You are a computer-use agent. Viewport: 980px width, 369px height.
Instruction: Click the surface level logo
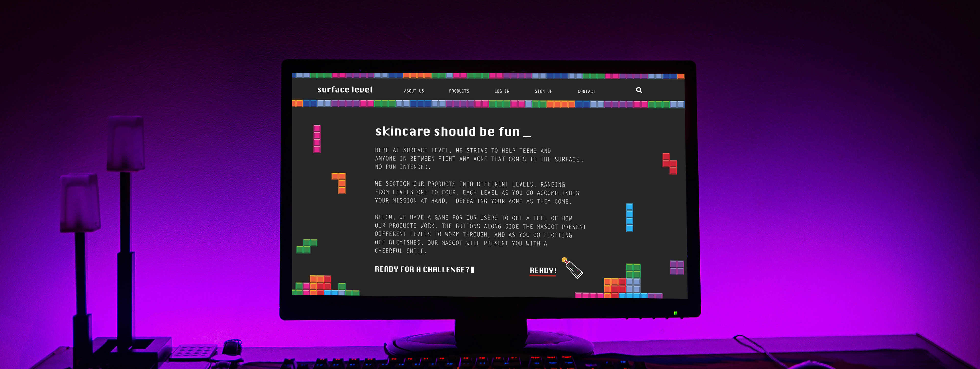[x=345, y=90]
